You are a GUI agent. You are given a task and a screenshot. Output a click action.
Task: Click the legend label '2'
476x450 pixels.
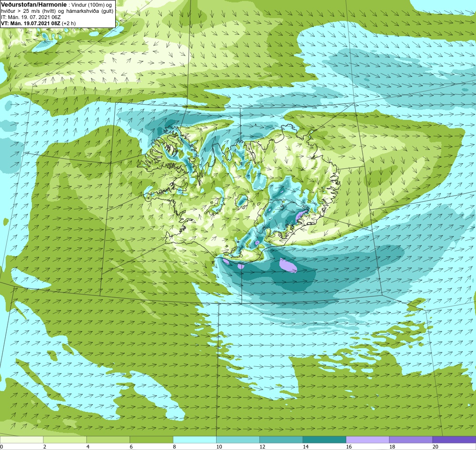pos(45,447)
